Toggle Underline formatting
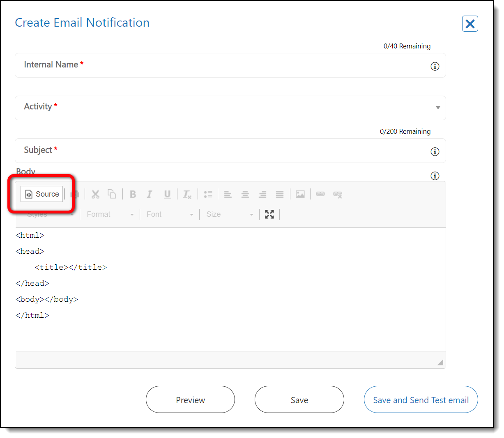The image size is (504, 438). [167, 194]
